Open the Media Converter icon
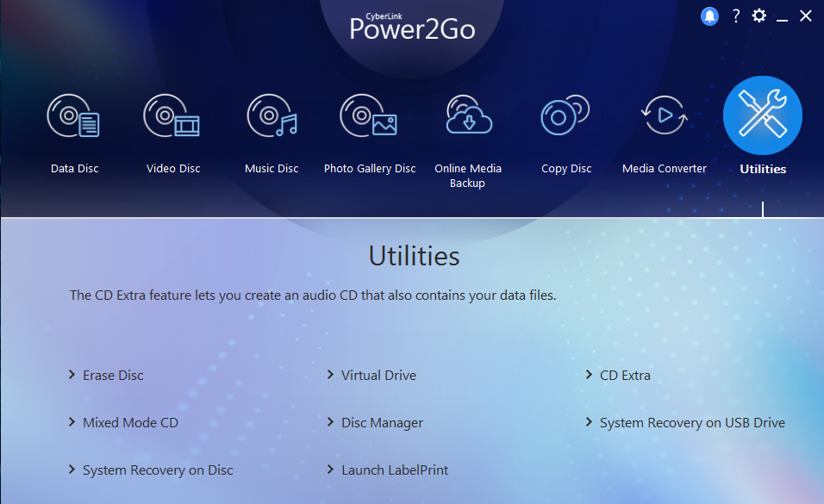 [x=665, y=115]
